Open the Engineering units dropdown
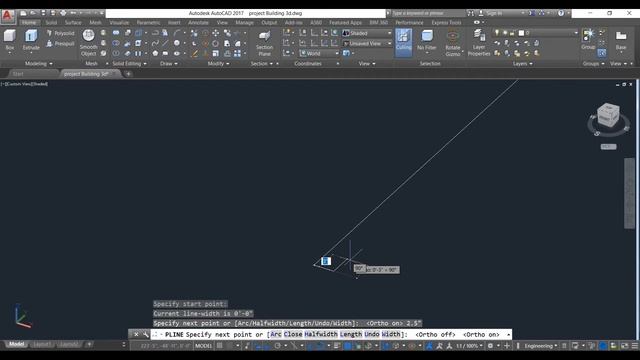Screen dimensions: 640x360 click(541, 346)
